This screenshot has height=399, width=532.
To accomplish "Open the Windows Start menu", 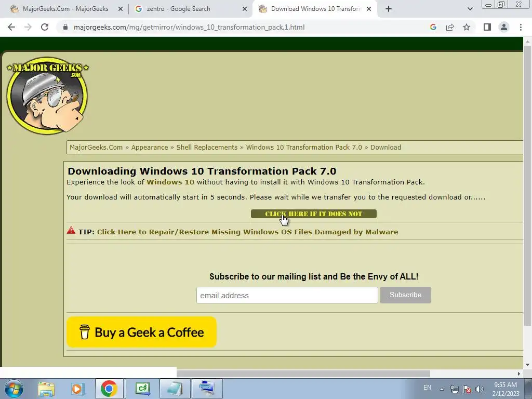I will pyautogui.click(x=14, y=389).
